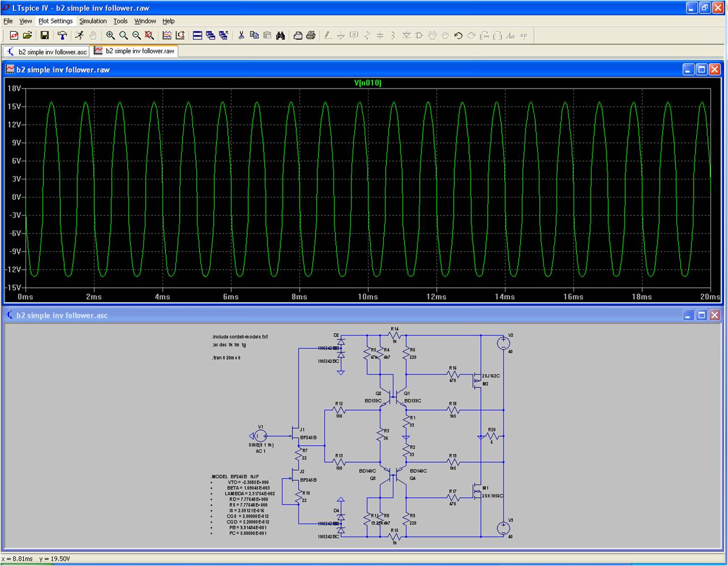Viewport: 728px width, 566px height.
Task: Click the Copy icon in the toolbar
Action: tap(254, 35)
